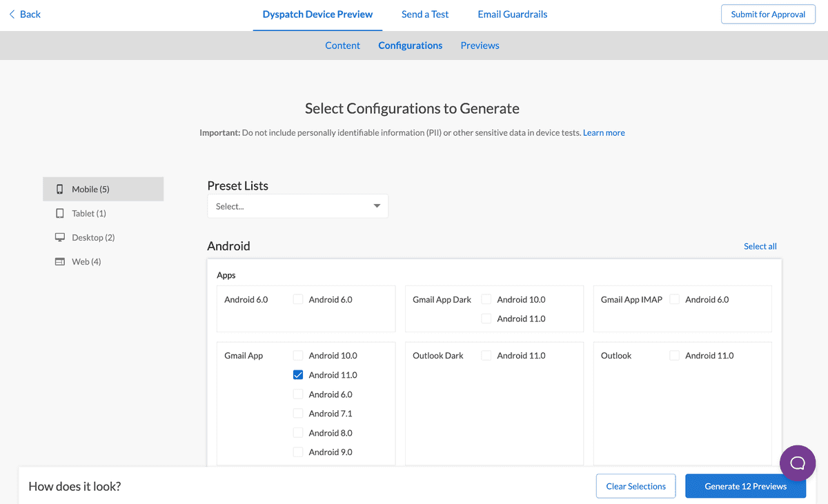This screenshot has width=828, height=504.
Task: Check Android 6.0 under Gmail App IMAP
Action: coord(675,299)
